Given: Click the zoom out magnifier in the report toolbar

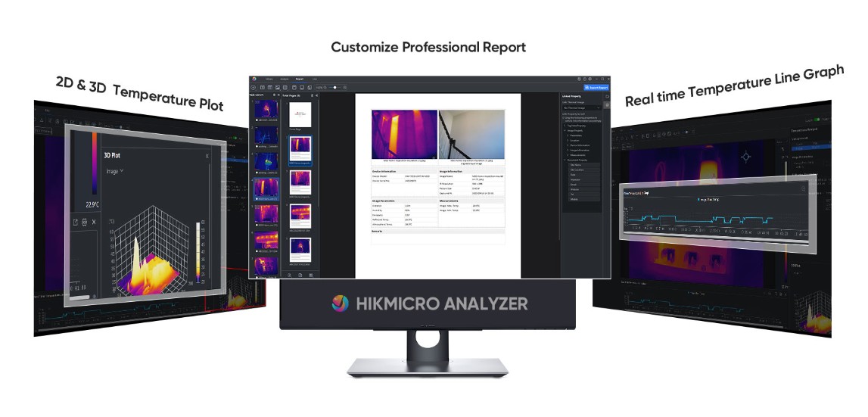Looking at the screenshot, I should (x=326, y=88).
